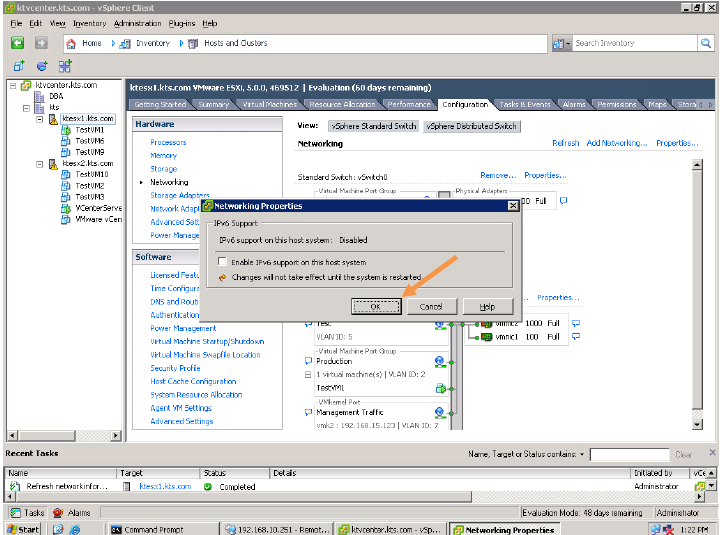This screenshot has height=535, width=720.
Task: Select TestVM3 in the inventory tree
Action: pyautogui.click(x=90, y=197)
